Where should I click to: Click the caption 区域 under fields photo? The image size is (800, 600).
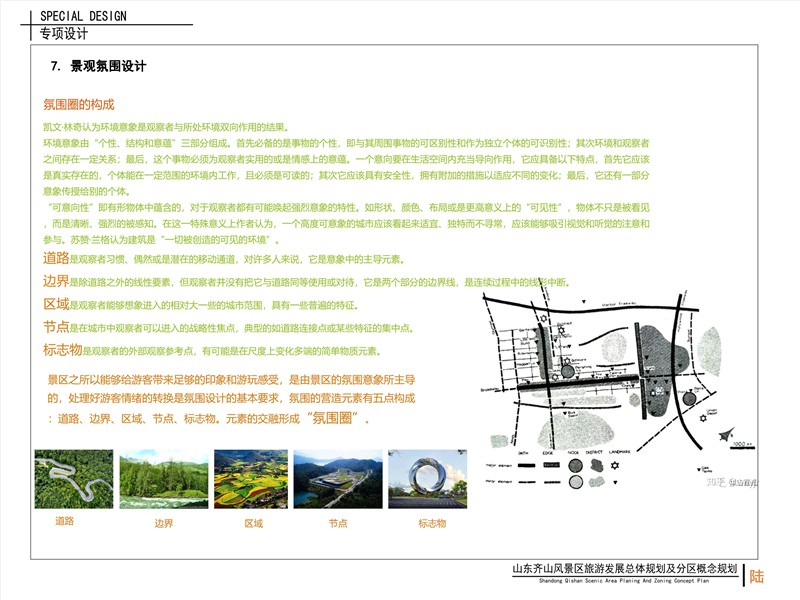point(254,523)
